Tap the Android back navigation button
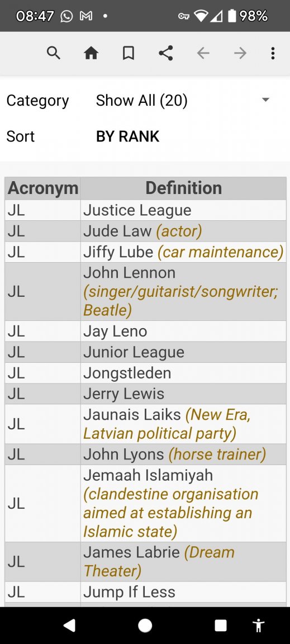This screenshot has width=290, height=644. coord(69,625)
